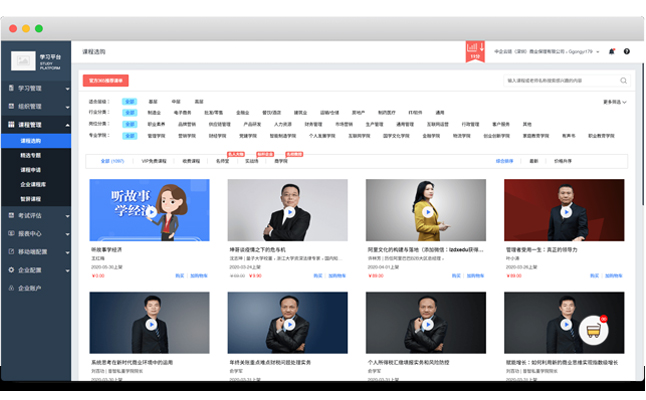Open 课程选购 in the sidebar submenu
646x400 pixels.
(36, 141)
